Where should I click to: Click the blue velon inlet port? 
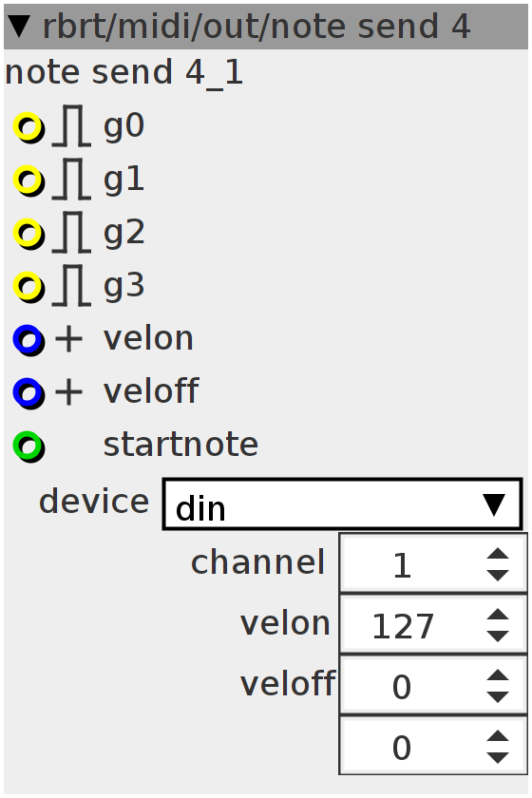[28, 340]
